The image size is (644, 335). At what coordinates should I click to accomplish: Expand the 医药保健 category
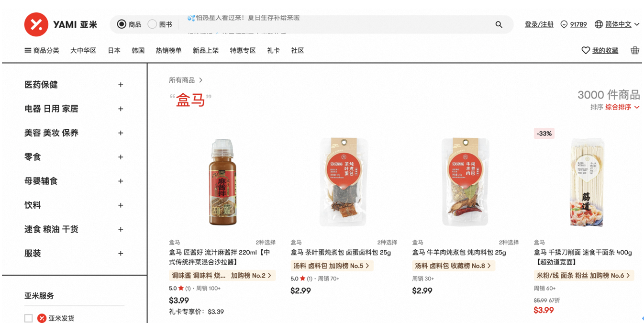pos(121,85)
